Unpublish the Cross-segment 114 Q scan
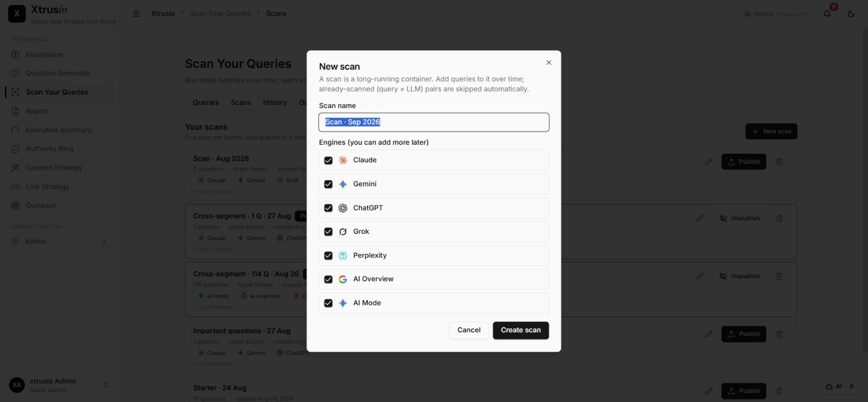The width and height of the screenshot is (868, 402). pos(739,276)
